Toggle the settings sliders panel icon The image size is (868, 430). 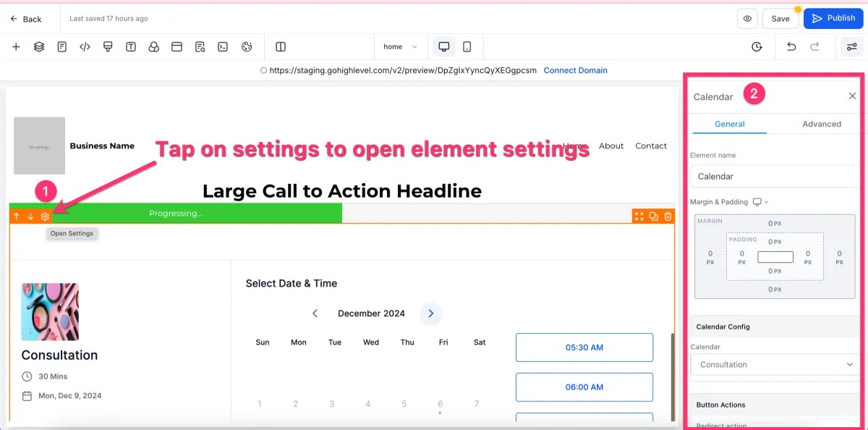(x=851, y=47)
